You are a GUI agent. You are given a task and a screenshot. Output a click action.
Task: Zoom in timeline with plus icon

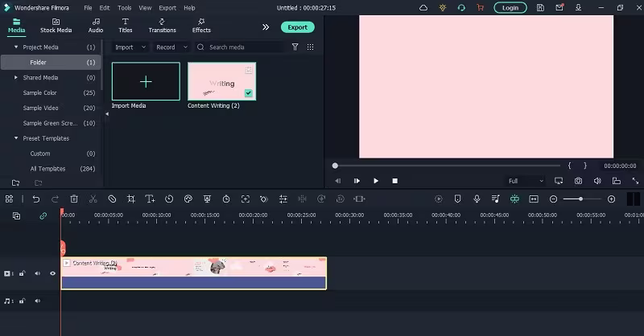(x=611, y=199)
